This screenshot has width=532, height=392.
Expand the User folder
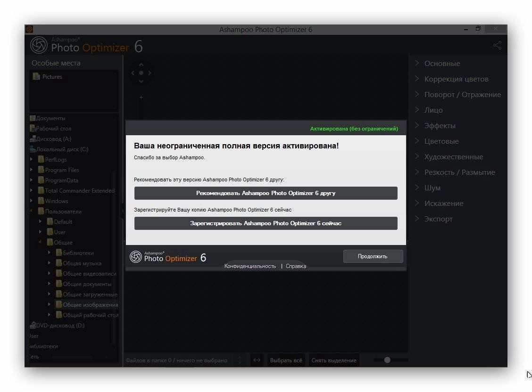41,232
